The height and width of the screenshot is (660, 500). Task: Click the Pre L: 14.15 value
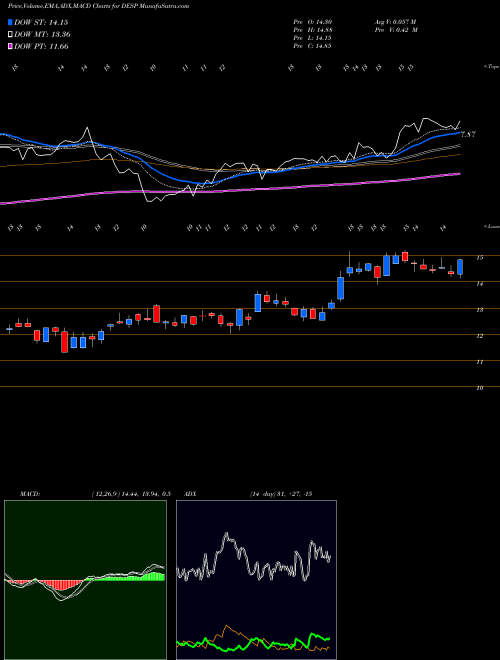[313, 38]
